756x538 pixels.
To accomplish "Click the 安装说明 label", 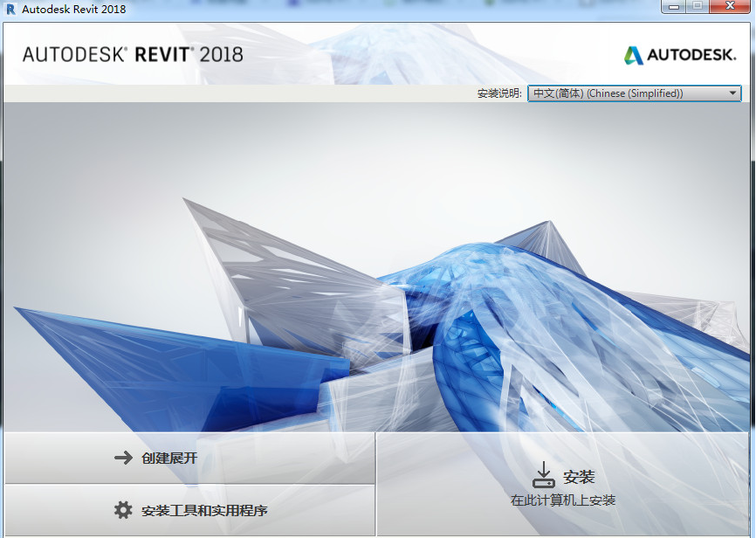I will [499, 93].
